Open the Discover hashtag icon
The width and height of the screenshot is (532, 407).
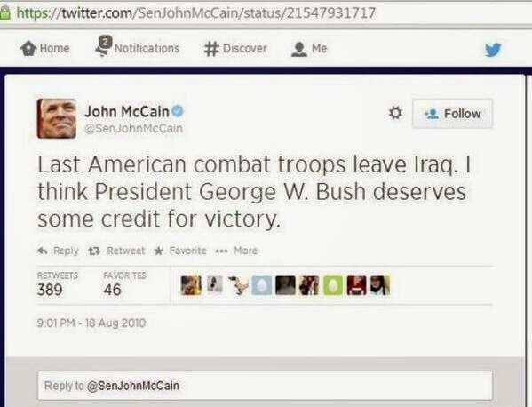(x=211, y=49)
